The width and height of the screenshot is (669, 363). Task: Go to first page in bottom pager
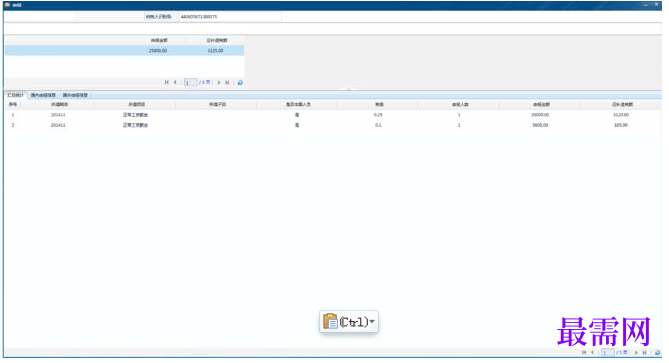coord(584,352)
